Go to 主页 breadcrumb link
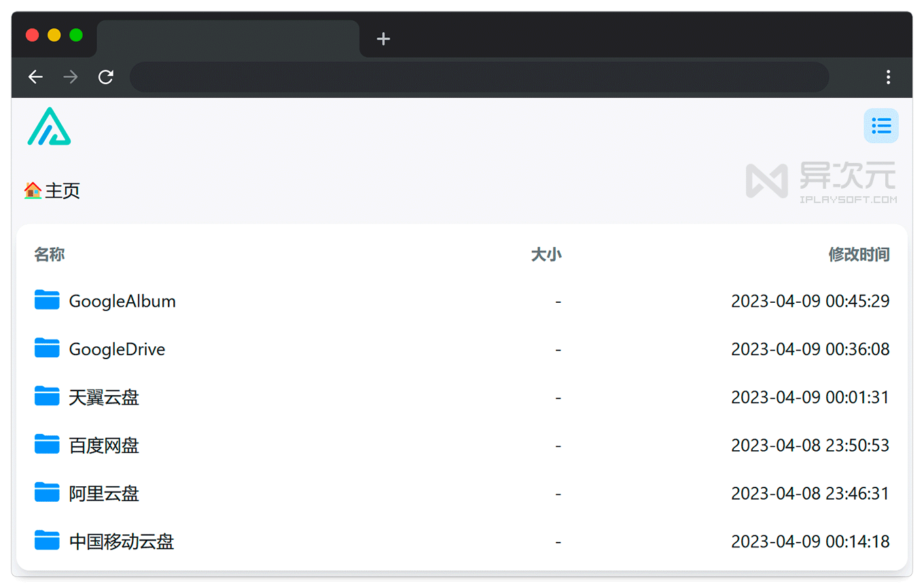This screenshot has width=924, height=588. (x=63, y=191)
